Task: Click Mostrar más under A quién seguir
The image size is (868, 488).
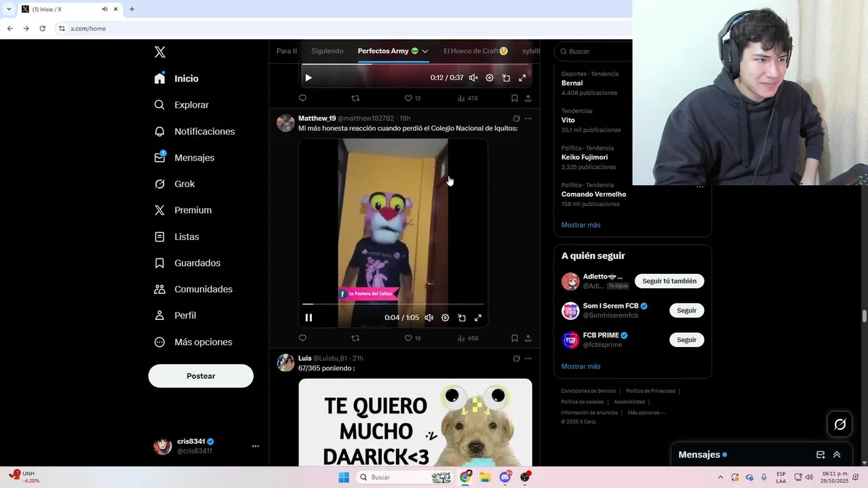Action: (581, 367)
